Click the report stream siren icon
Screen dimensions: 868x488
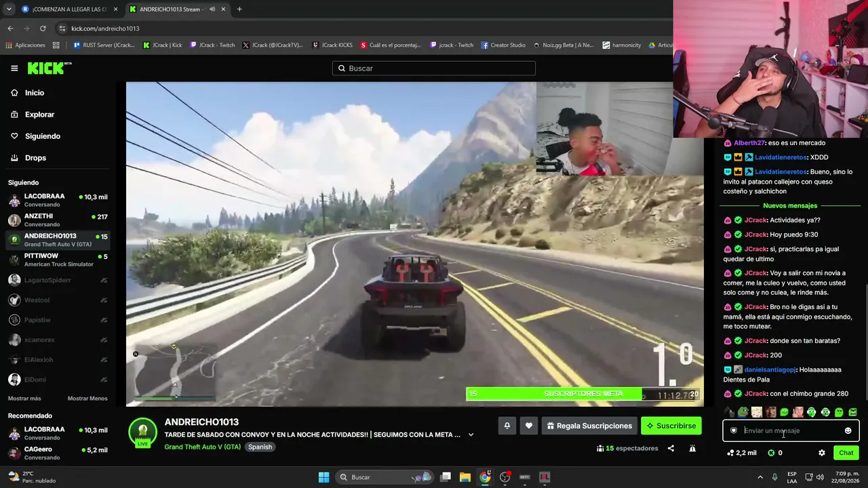[x=692, y=448]
